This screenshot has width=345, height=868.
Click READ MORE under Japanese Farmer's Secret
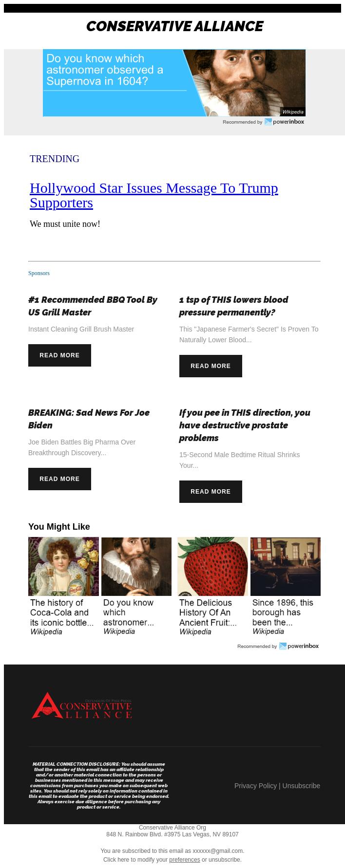(x=211, y=366)
